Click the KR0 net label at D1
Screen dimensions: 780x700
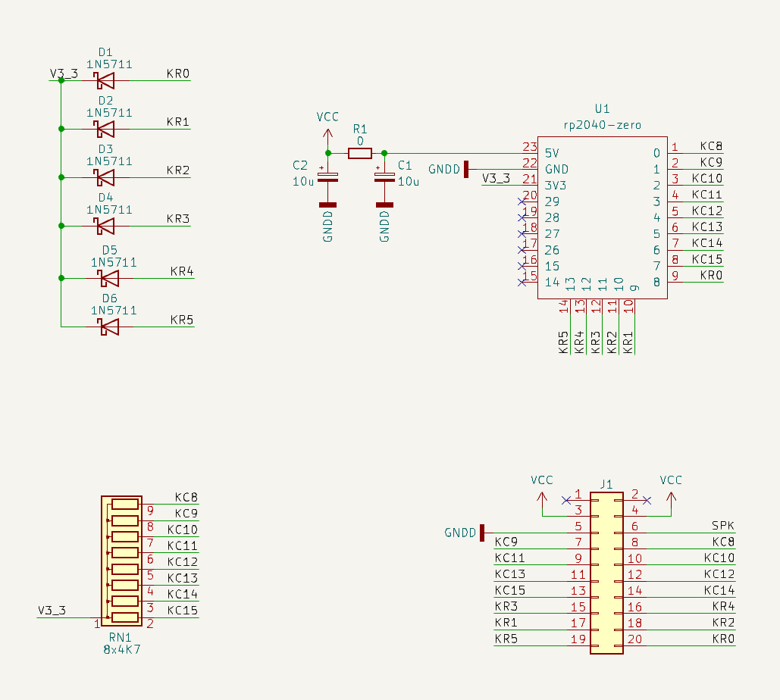178,73
